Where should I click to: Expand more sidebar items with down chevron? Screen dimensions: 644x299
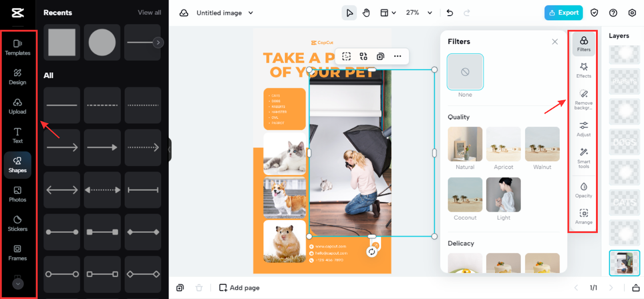point(18,283)
